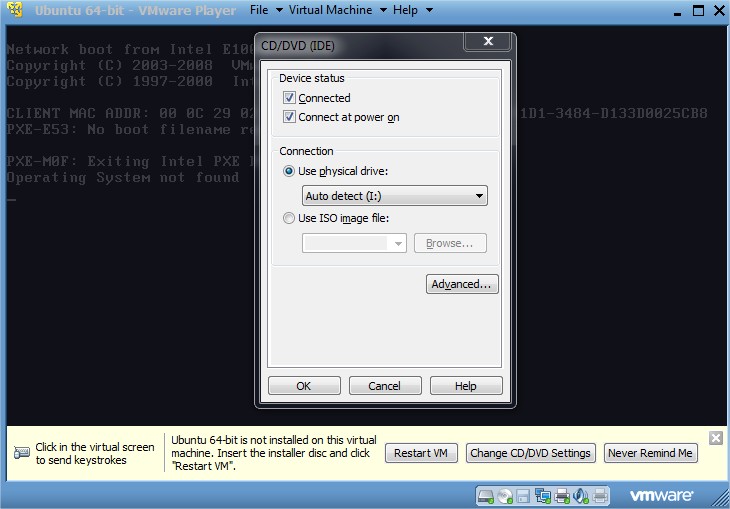Click the window resize grip corner
This screenshot has width=730, height=509.
click(721, 499)
